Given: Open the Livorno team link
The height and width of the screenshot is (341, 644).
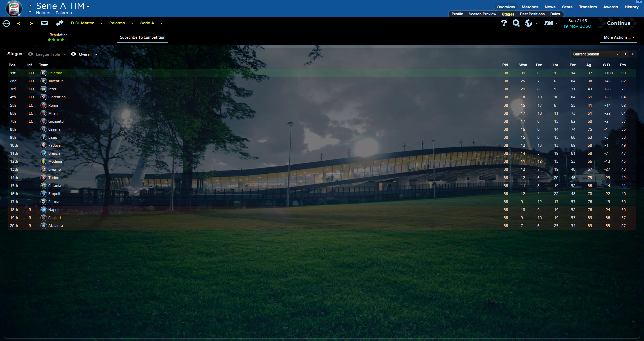Looking at the screenshot, I should [54, 169].
